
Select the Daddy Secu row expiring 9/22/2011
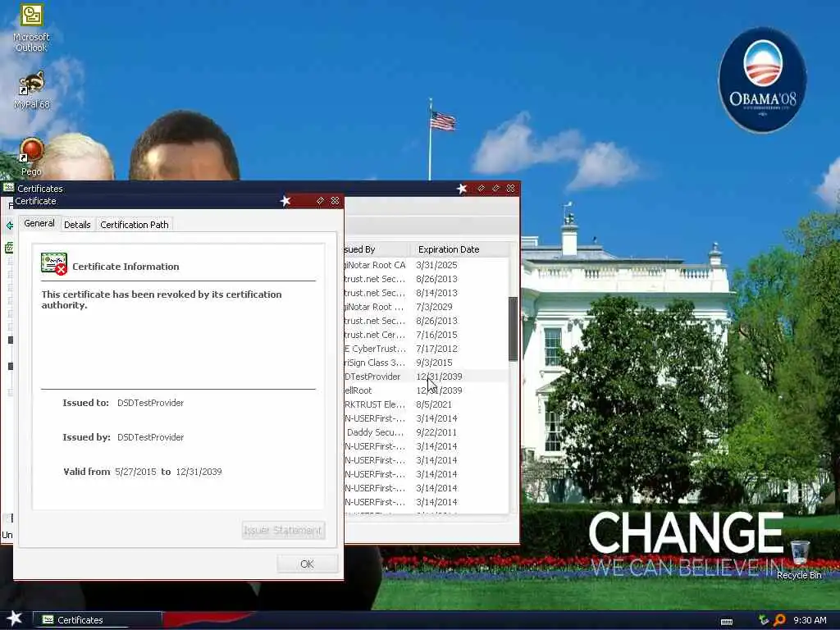[426, 432]
